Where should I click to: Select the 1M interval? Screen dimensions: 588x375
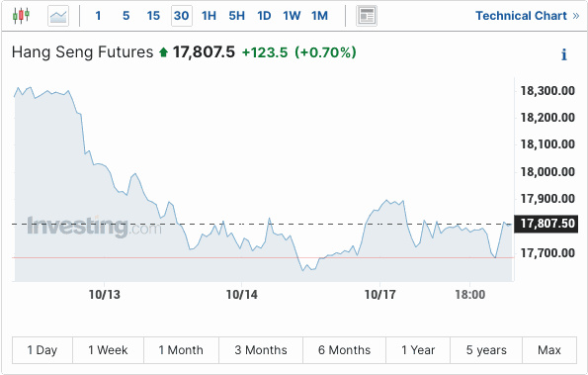(319, 16)
